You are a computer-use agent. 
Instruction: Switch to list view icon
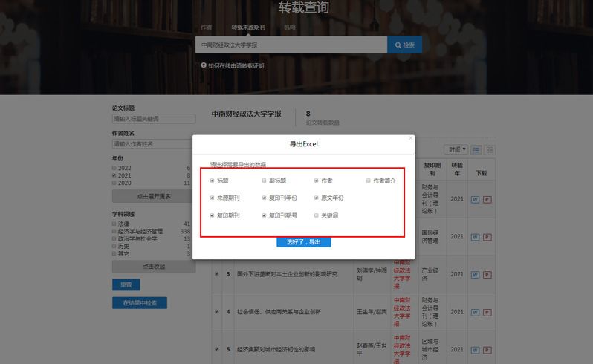tap(476, 150)
